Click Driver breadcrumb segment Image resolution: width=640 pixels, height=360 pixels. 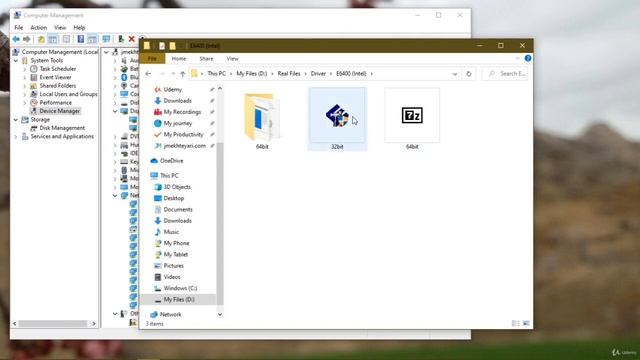point(318,73)
